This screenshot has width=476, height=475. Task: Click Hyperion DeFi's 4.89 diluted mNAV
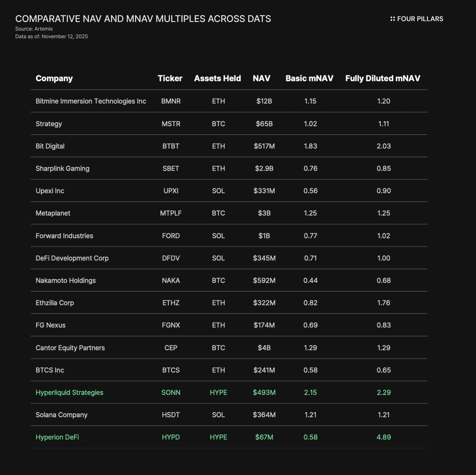pyautogui.click(x=383, y=437)
